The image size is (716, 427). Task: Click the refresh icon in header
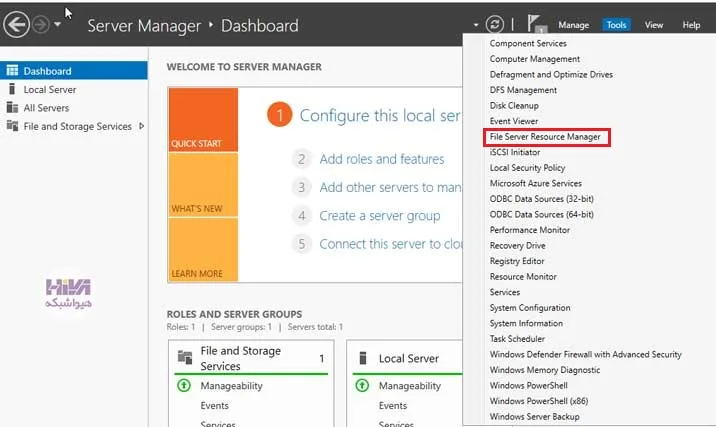click(x=495, y=25)
